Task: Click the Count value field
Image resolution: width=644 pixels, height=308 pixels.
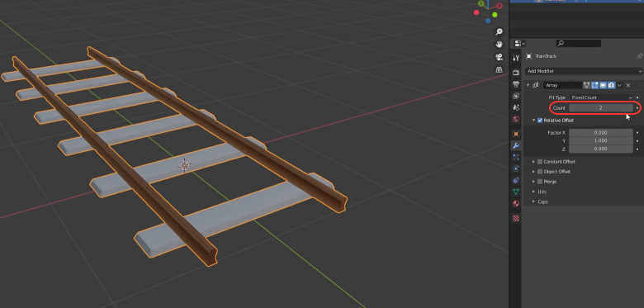Action: coord(601,108)
